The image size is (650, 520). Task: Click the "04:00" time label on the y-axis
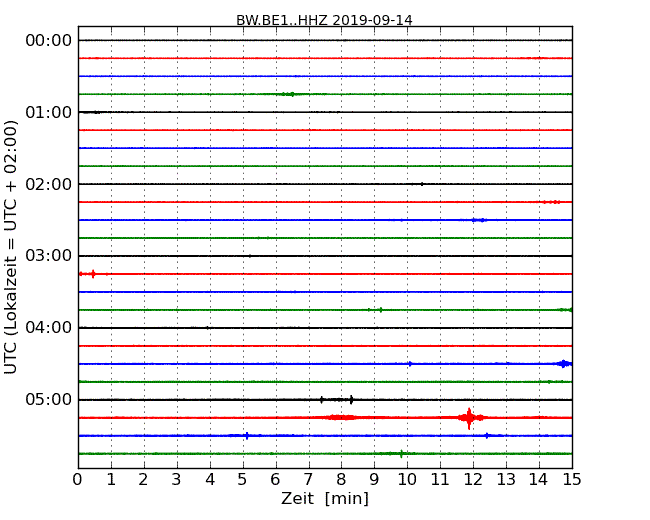click(49, 328)
